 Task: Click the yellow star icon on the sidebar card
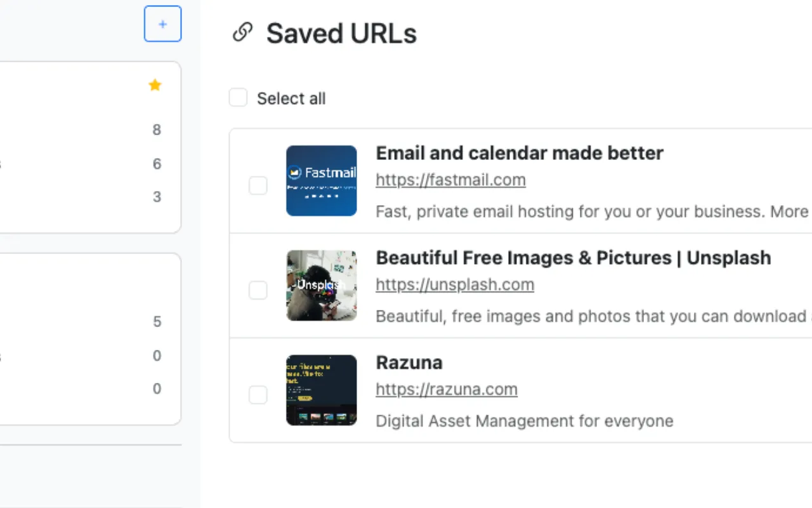[155, 84]
